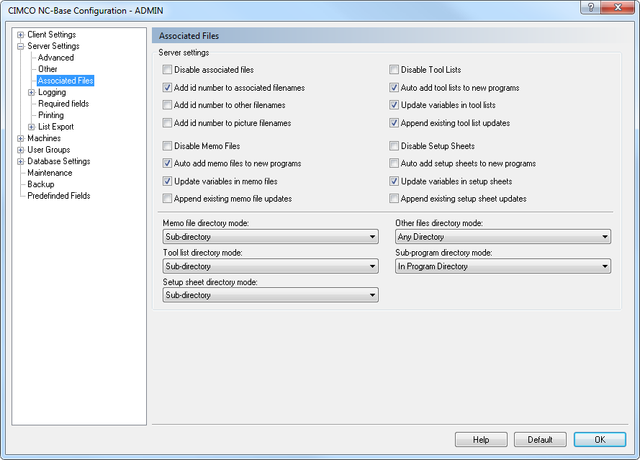640x460 pixels.
Task: Open the Tool list directory mode dropdown
Action: tap(270, 266)
